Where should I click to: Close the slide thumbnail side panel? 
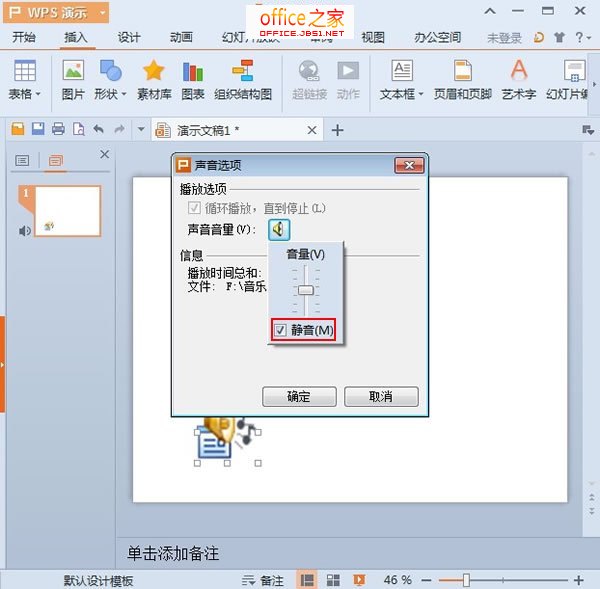(x=104, y=154)
